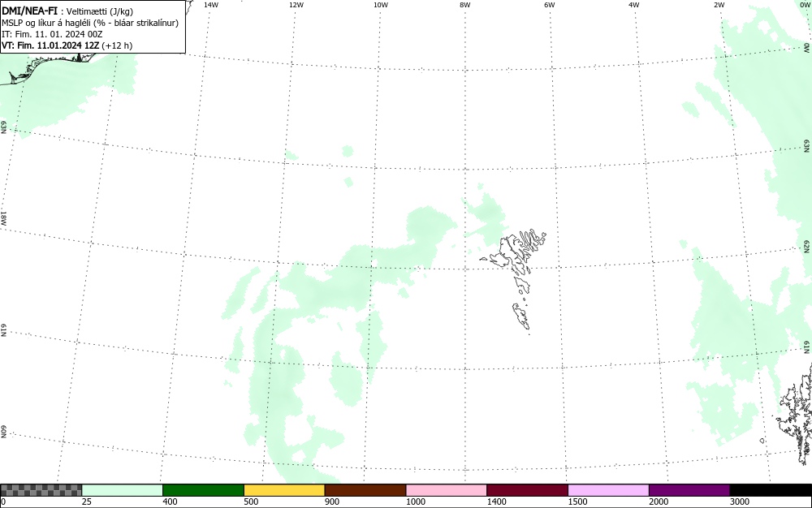This screenshot has height=508, width=812.
Task: Click the checkered 0–25 legend swatch
Action: pos(41,490)
